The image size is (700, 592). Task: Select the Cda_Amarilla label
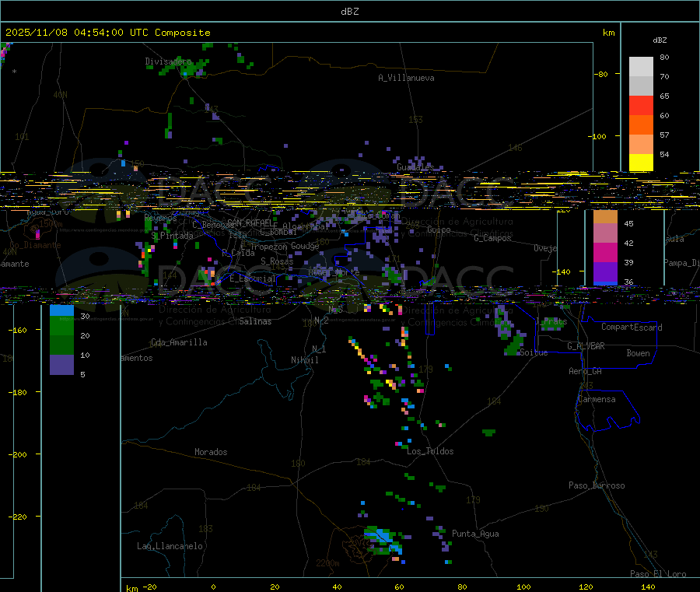(x=179, y=342)
